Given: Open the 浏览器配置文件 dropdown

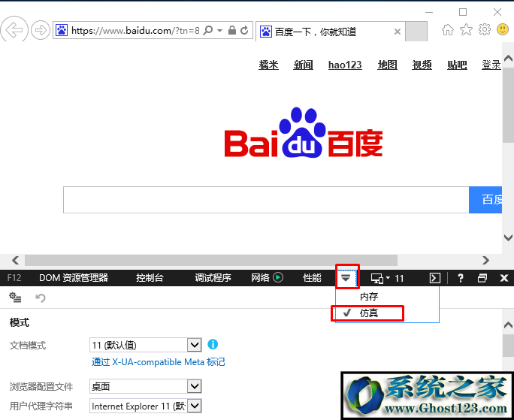Looking at the screenshot, I should [x=145, y=386].
